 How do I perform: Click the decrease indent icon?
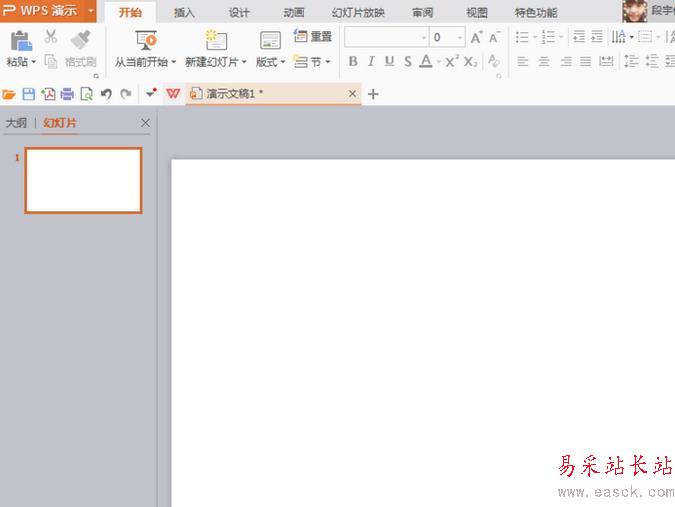click(x=579, y=37)
